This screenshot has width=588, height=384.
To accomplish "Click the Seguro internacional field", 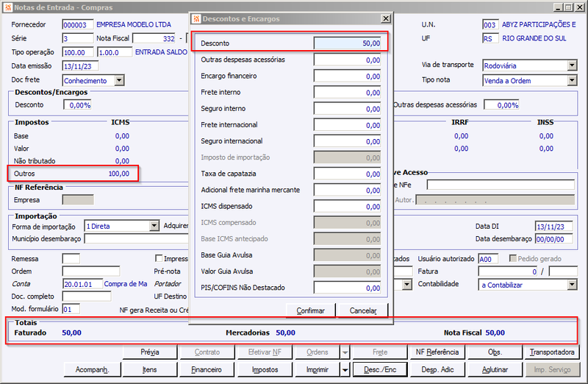I will (347, 141).
